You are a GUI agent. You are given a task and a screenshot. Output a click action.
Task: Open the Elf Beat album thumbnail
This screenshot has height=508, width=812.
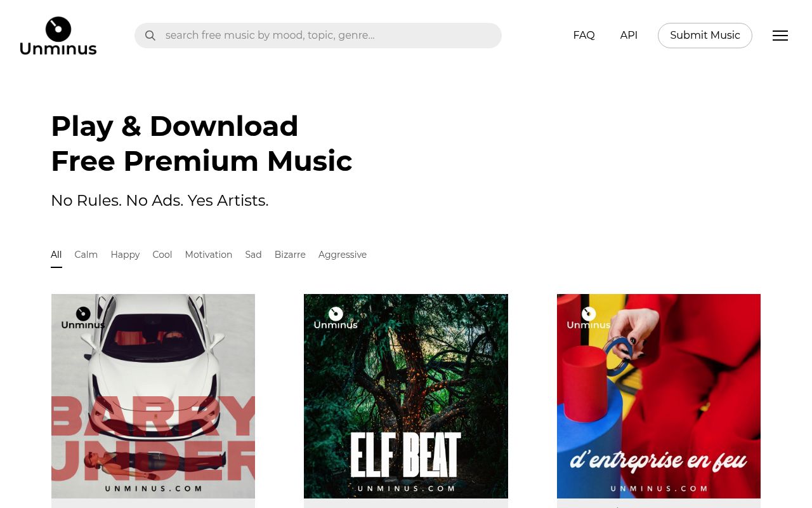(406, 396)
